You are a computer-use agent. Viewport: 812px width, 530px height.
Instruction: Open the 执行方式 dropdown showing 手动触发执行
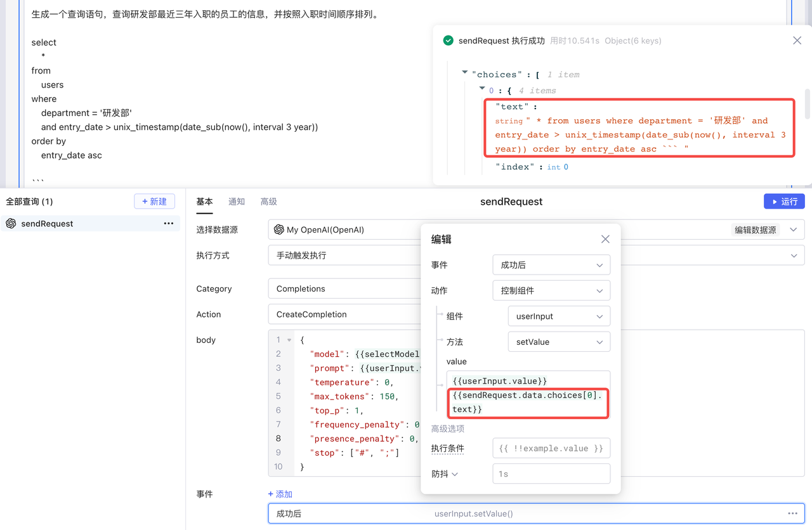click(536, 255)
